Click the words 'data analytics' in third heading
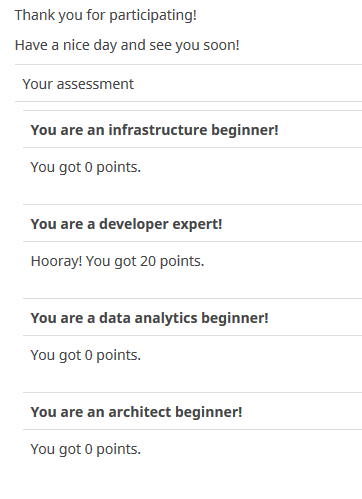 click(x=148, y=318)
